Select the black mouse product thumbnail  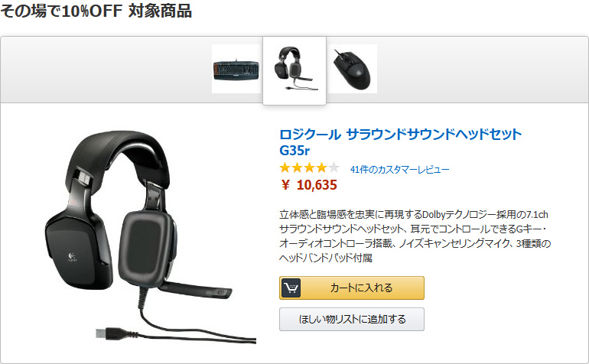[x=353, y=69]
